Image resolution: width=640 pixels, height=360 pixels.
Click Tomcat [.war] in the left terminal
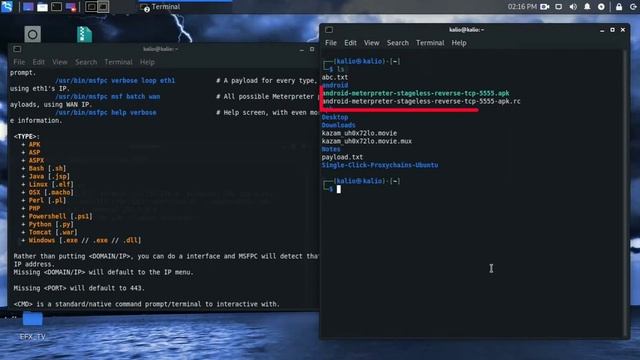(x=53, y=232)
